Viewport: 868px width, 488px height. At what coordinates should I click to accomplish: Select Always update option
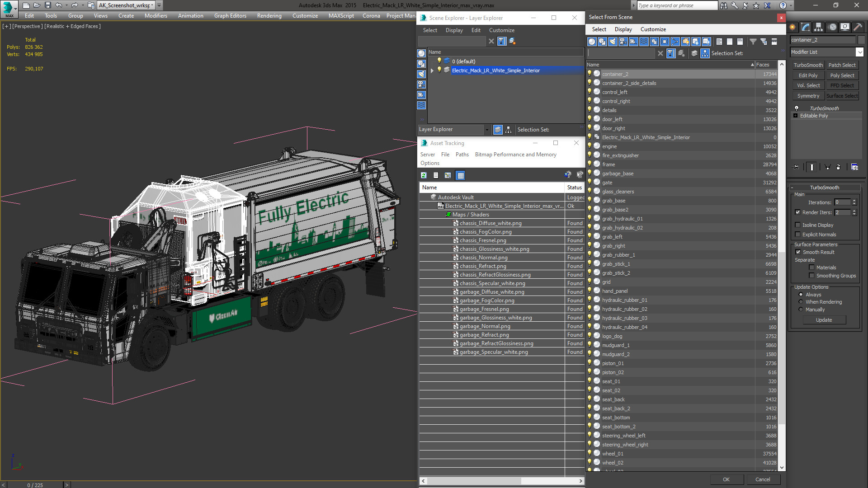click(x=801, y=295)
